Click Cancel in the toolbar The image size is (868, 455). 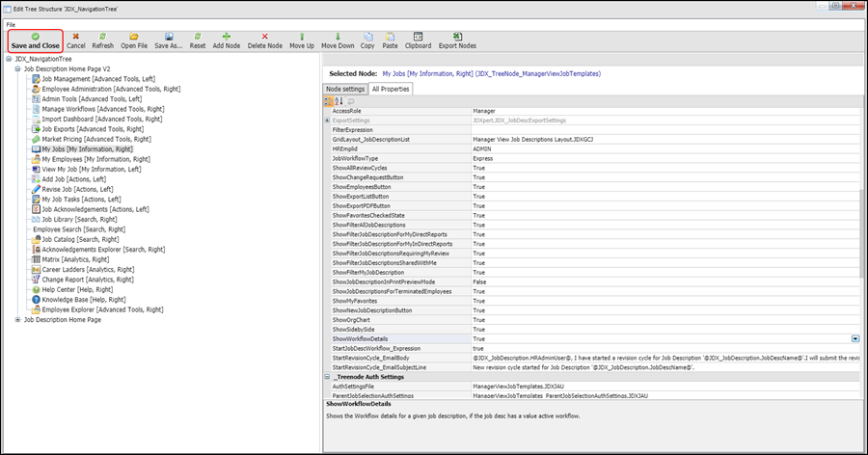[75, 40]
